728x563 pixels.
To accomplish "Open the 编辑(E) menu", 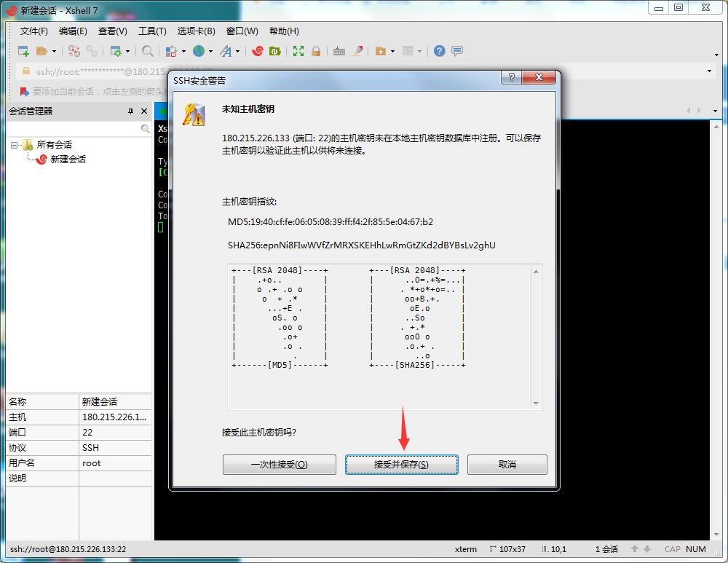I will coord(73,31).
